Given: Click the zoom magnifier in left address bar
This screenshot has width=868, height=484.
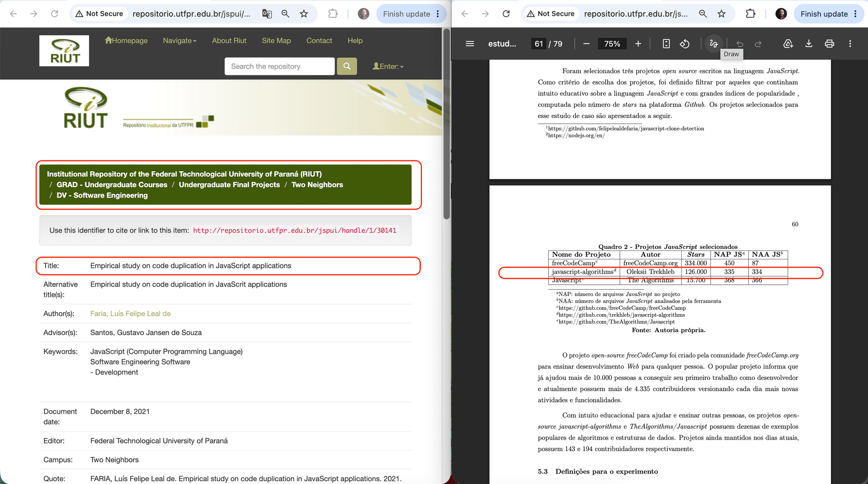Looking at the screenshot, I should pyautogui.click(x=285, y=14).
